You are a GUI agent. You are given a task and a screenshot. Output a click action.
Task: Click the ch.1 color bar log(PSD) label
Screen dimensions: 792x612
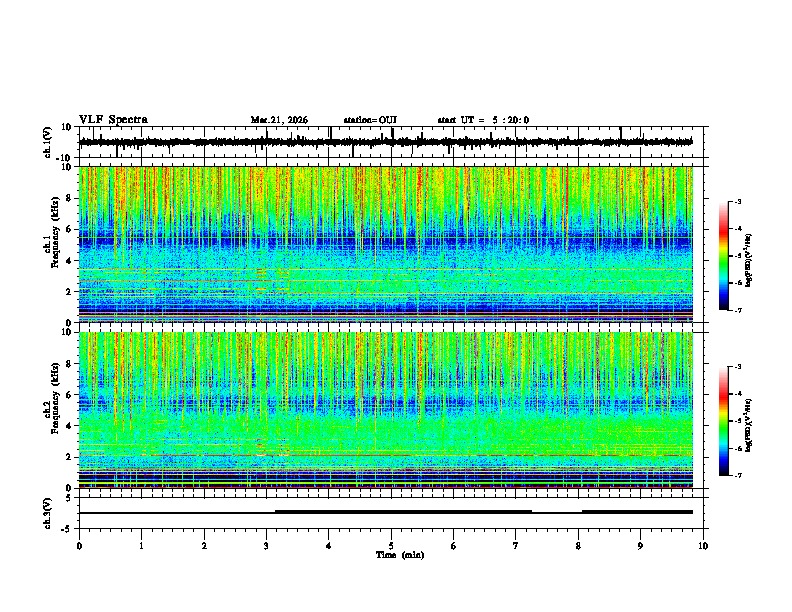[x=749, y=261]
